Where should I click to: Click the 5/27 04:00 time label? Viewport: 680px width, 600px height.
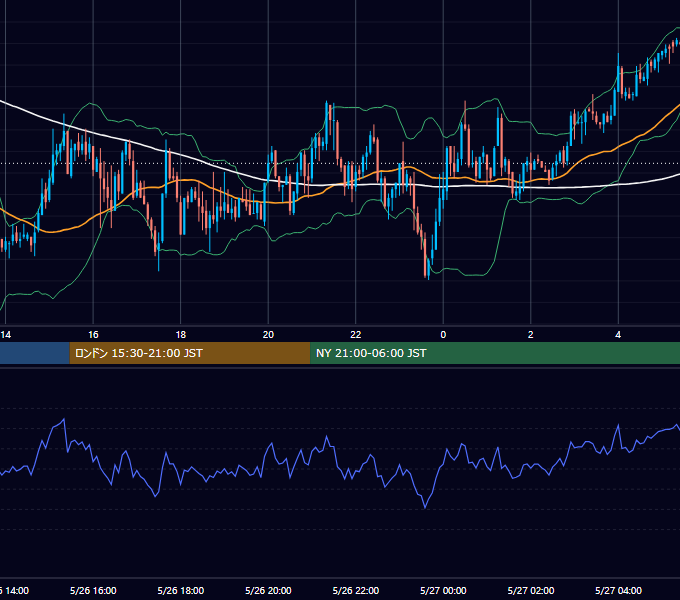pyautogui.click(x=618, y=590)
